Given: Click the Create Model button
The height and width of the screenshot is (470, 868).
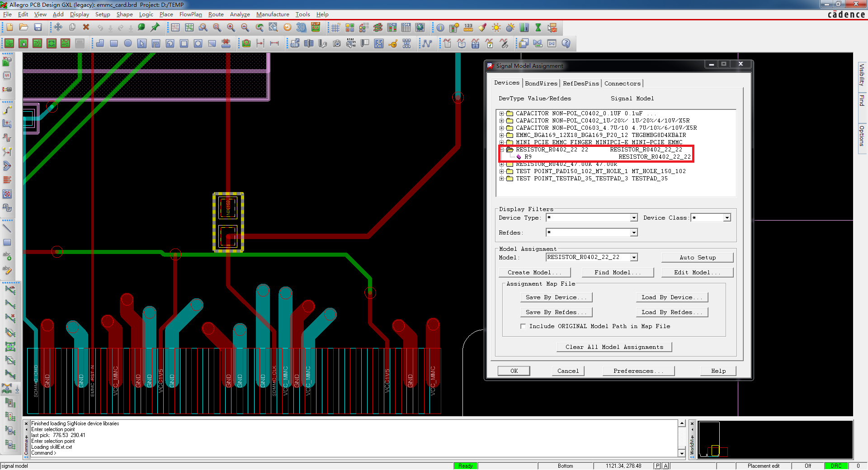Looking at the screenshot, I should (534, 273).
